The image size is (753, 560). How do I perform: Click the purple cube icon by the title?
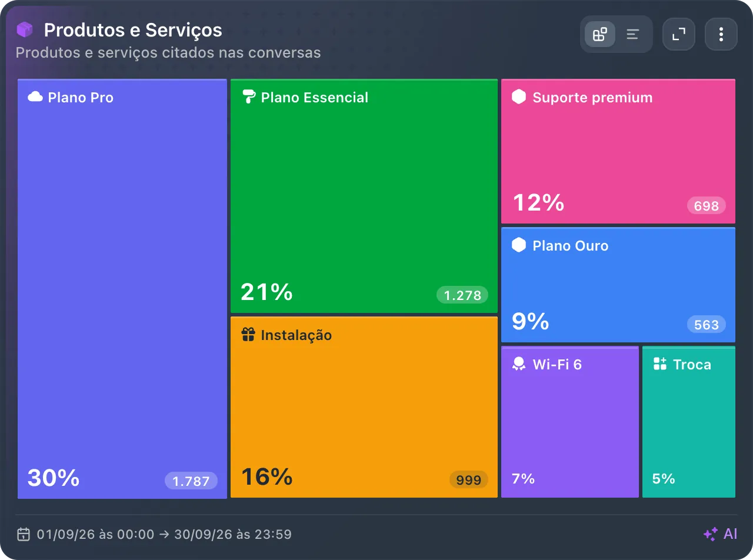25,29
